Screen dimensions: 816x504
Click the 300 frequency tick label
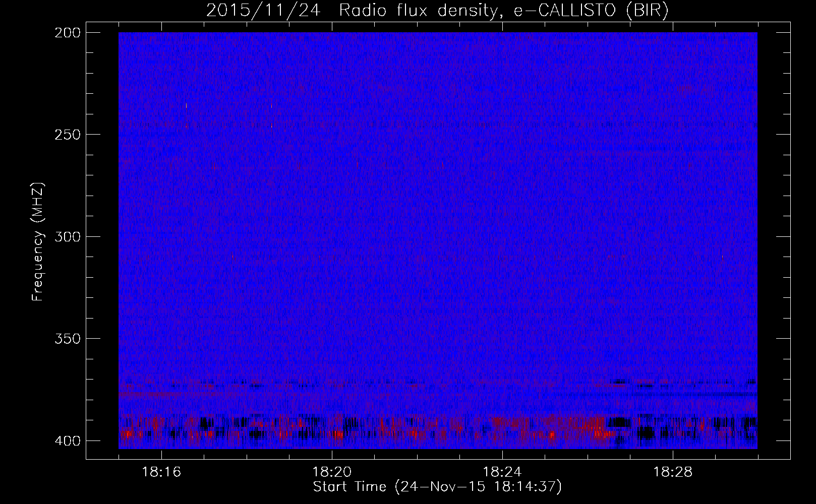click(67, 236)
